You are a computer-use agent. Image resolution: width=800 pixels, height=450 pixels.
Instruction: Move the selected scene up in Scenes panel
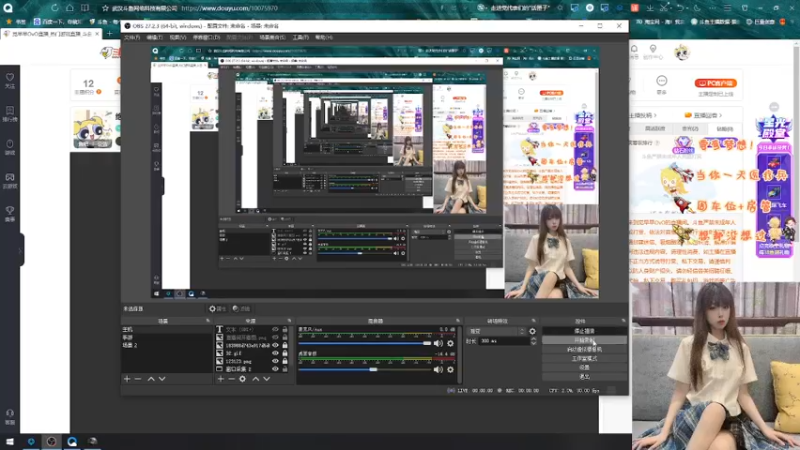pyautogui.click(x=151, y=379)
